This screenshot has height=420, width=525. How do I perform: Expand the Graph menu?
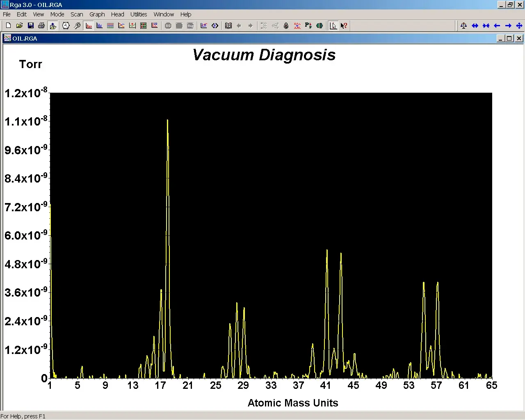[x=97, y=14]
